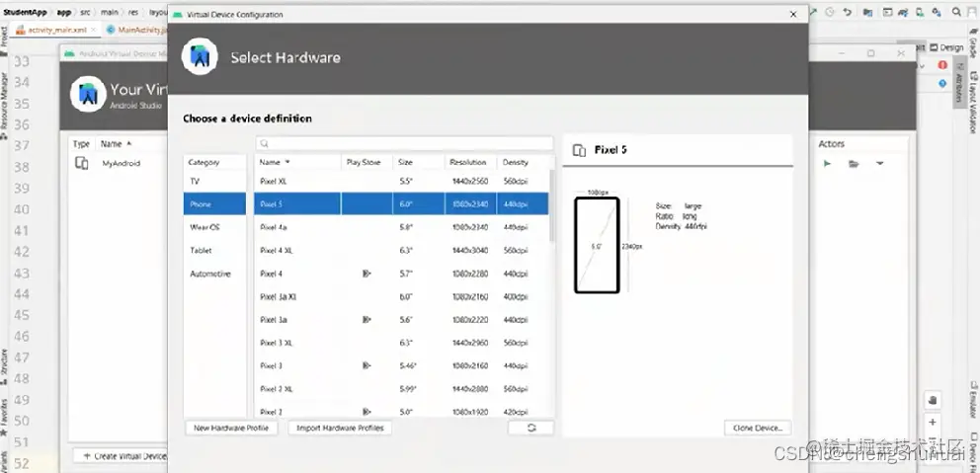
Task: Sort AVD list by Name header
Action: click(x=117, y=144)
